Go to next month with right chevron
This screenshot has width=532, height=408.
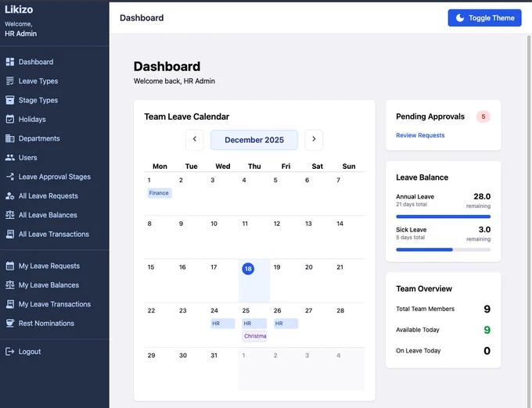click(314, 140)
